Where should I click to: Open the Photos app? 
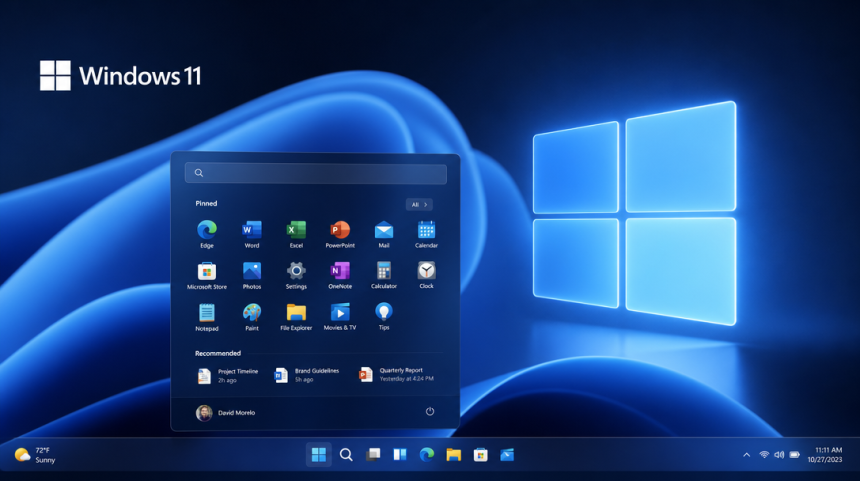252,275
